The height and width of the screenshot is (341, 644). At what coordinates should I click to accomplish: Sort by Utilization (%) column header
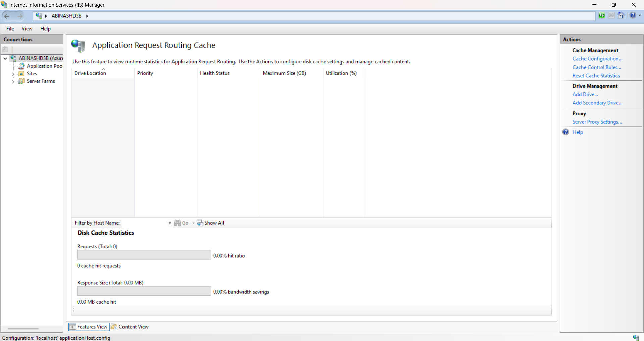344,73
